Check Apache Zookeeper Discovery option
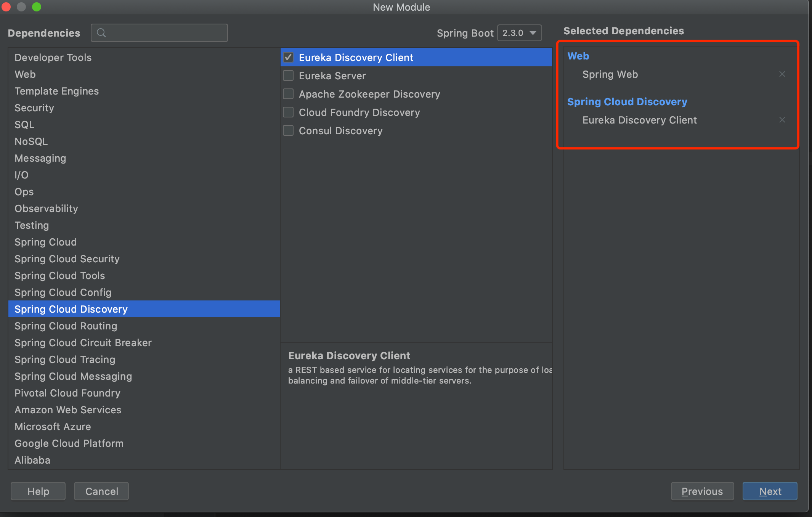The image size is (812, 517). 288,94
